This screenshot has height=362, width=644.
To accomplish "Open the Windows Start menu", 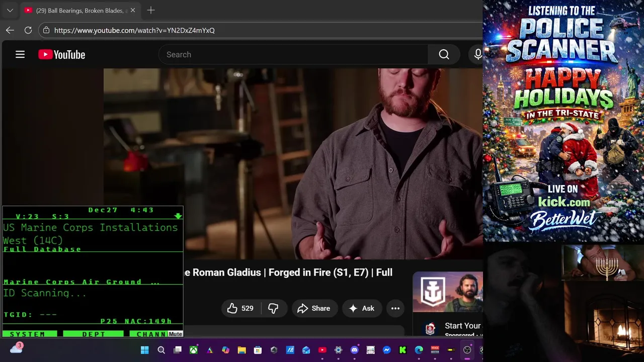I will click(145, 350).
